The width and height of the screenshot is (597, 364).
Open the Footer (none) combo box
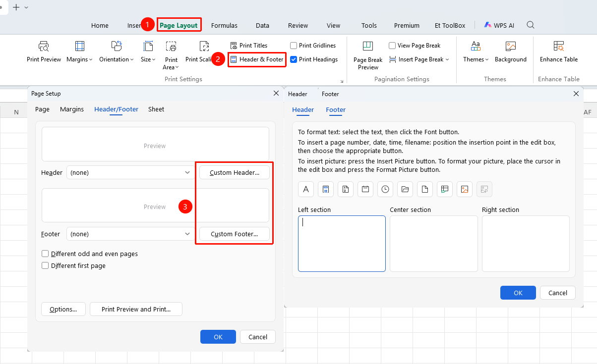tap(130, 234)
